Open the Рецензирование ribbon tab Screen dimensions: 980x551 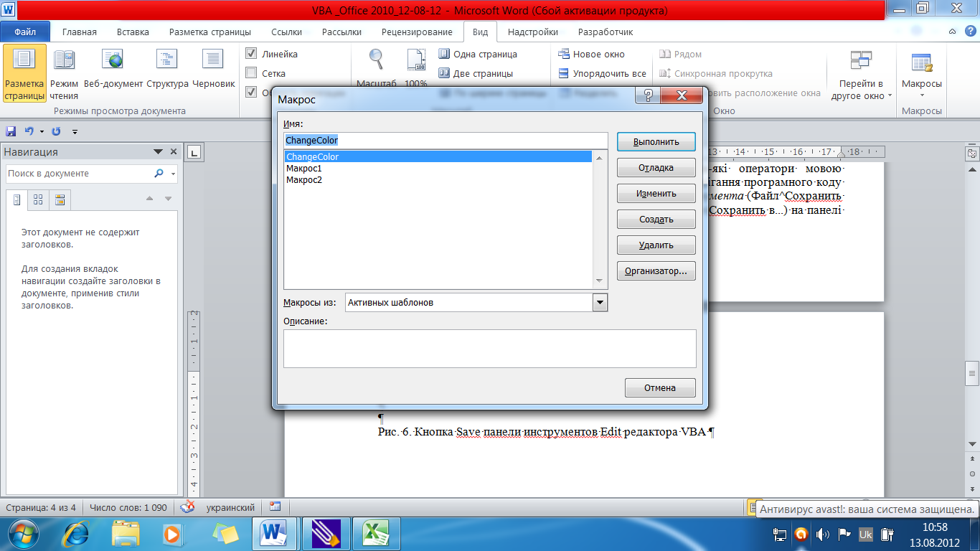pos(417,32)
